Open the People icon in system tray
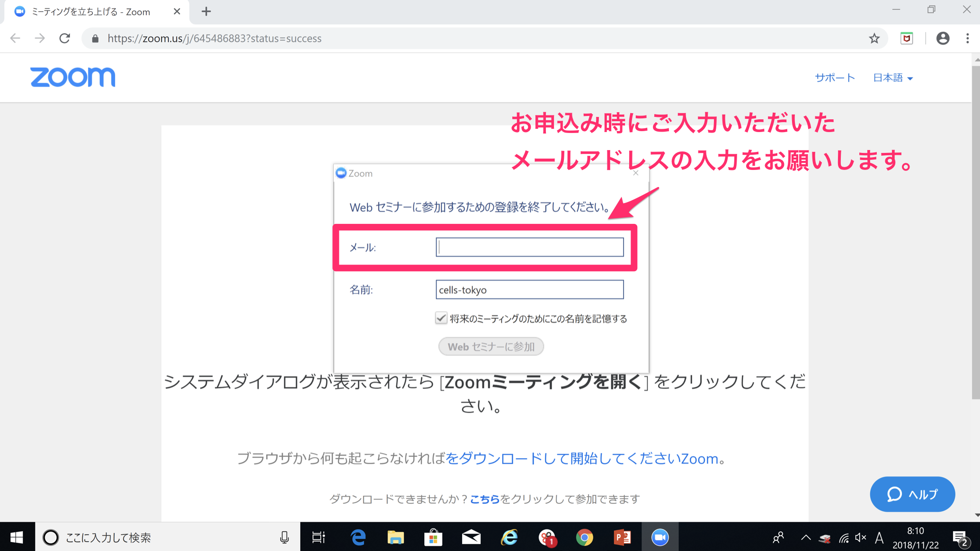980x551 pixels. click(778, 537)
